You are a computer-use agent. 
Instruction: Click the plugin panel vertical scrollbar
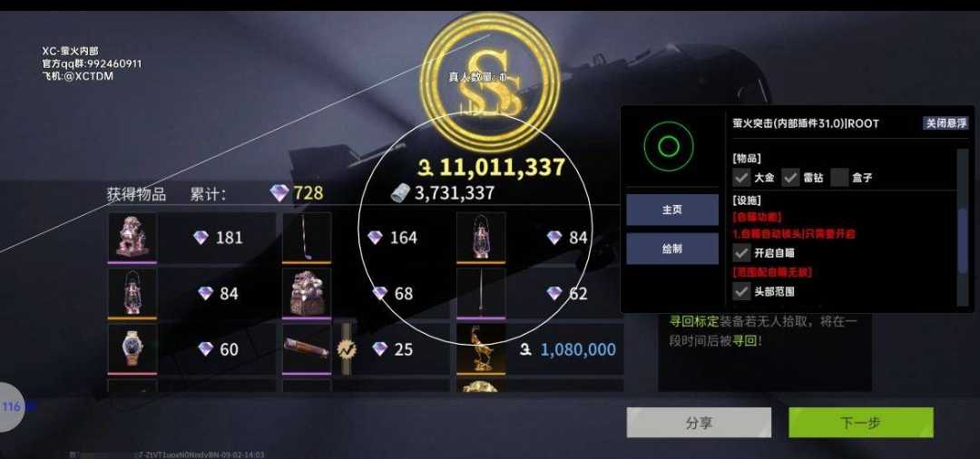click(x=963, y=228)
